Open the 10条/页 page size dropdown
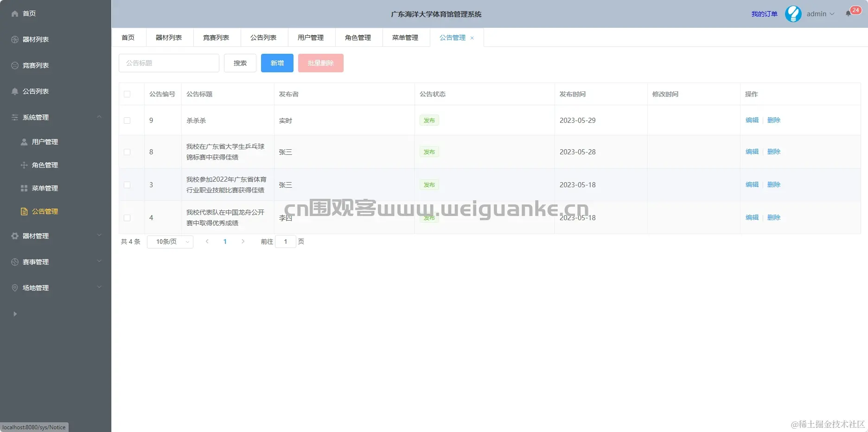868x432 pixels. (170, 242)
